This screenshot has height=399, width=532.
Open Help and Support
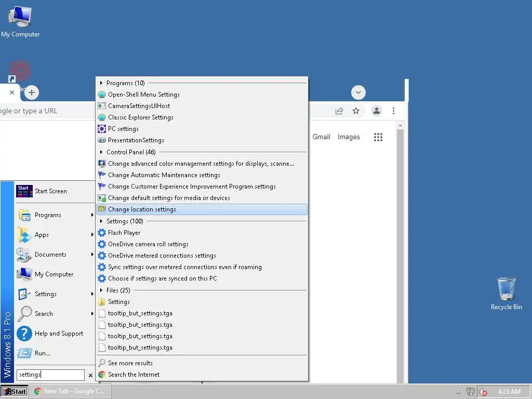pos(55,334)
